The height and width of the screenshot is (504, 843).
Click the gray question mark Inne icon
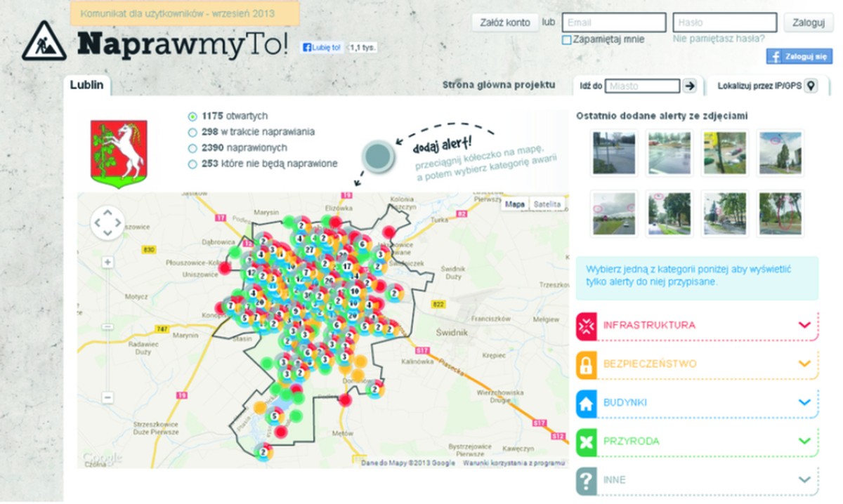click(x=586, y=481)
